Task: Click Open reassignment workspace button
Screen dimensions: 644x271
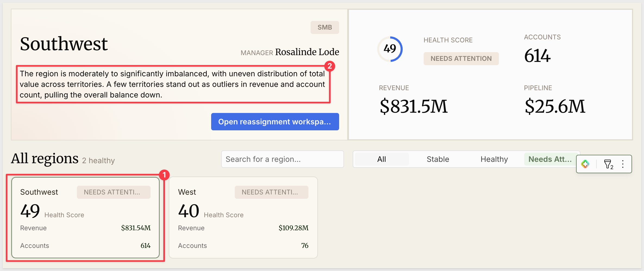Action: tap(275, 122)
